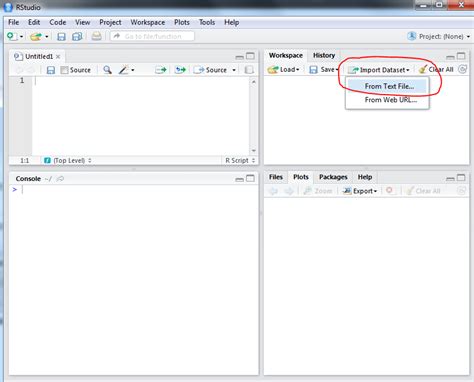The image size is (474, 382).
Task: Choose From Text File... option
Action: coord(387,86)
